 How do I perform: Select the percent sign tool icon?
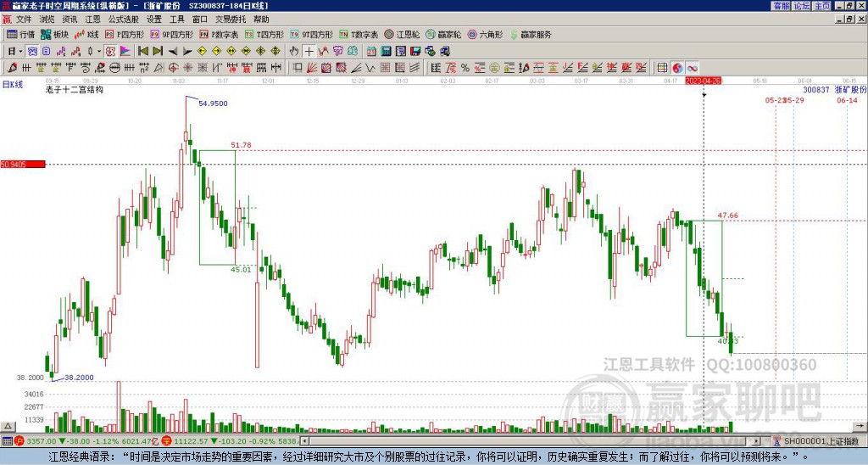pos(465,68)
